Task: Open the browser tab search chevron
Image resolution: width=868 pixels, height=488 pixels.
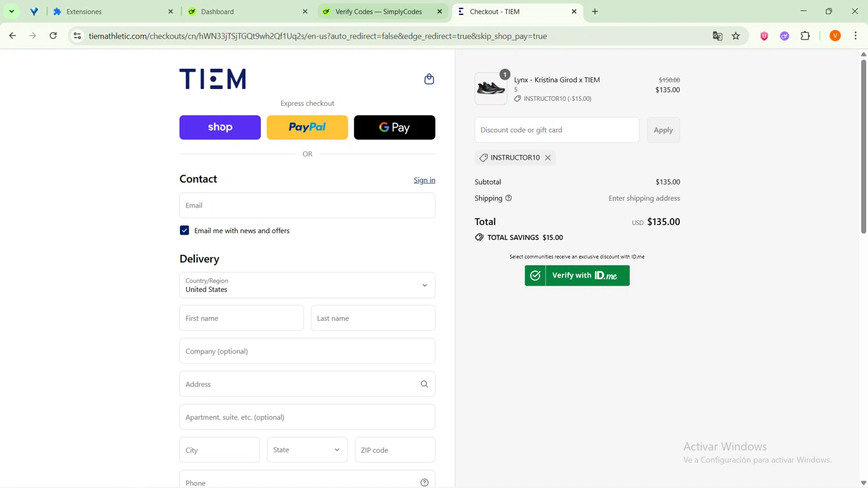Action: tap(12, 12)
